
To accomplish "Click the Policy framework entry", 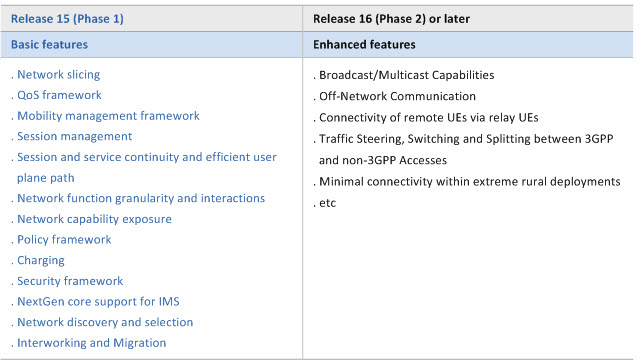I will (64, 240).
